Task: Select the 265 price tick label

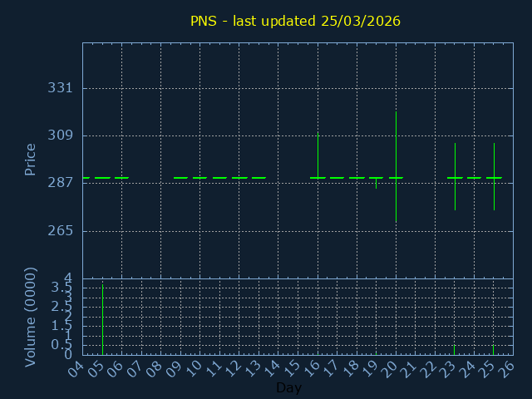Action: pos(60,230)
